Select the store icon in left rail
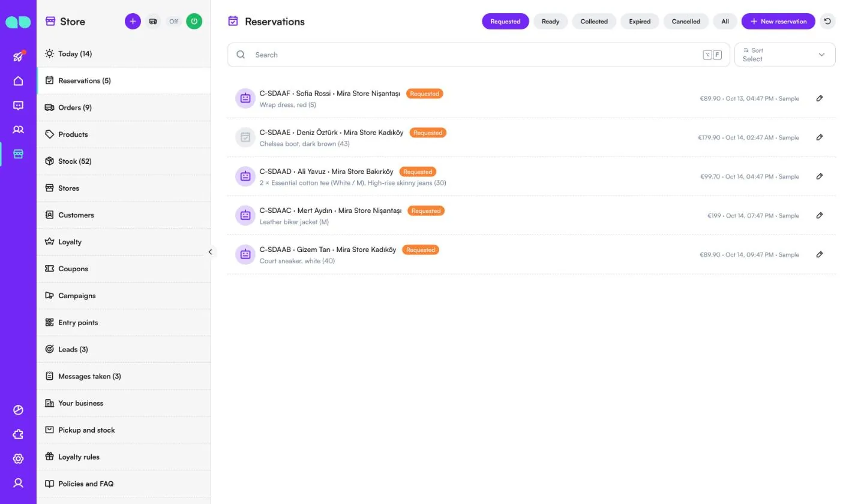852x504 pixels. (x=18, y=154)
